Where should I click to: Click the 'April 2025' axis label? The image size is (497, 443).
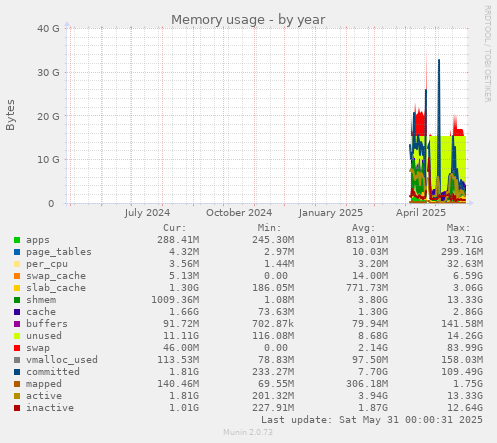[421, 213]
